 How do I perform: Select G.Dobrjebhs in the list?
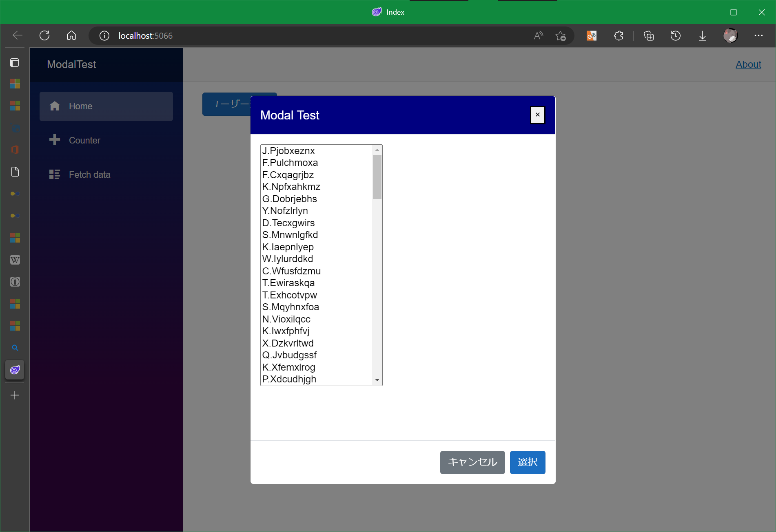coord(317,199)
